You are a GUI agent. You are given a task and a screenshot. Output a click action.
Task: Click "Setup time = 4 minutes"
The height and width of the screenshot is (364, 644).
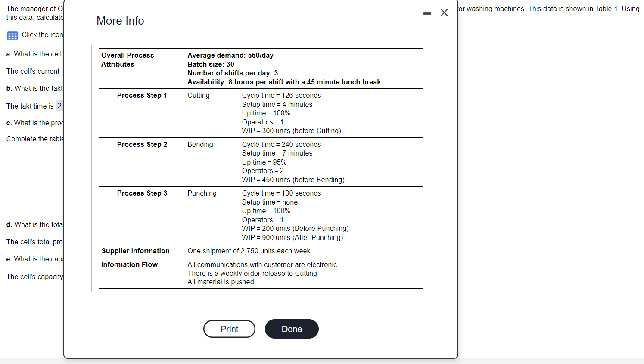pyautogui.click(x=277, y=104)
